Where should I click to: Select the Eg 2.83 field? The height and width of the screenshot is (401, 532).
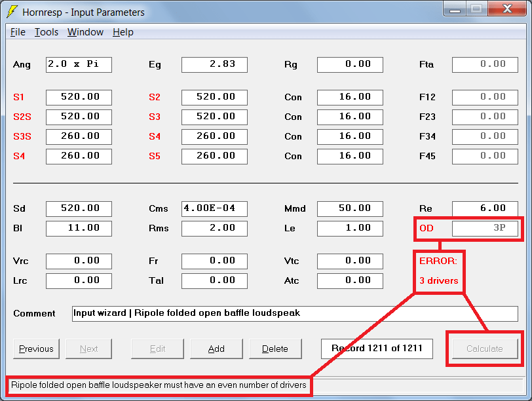(214, 65)
